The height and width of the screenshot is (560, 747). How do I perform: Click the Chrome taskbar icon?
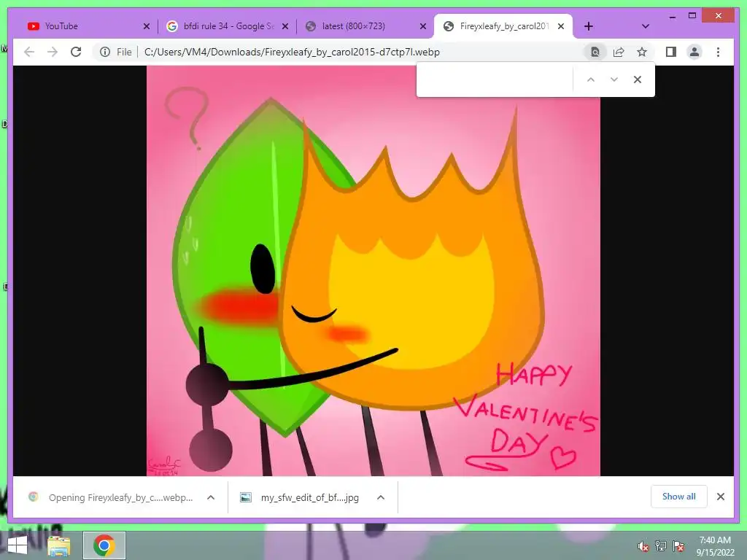coord(104,545)
